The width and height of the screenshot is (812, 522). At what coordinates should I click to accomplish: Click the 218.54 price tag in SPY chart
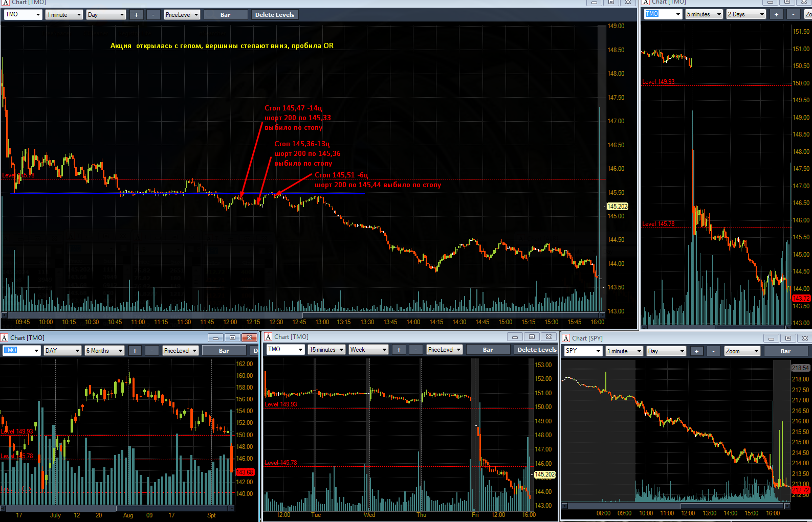pos(801,368)
